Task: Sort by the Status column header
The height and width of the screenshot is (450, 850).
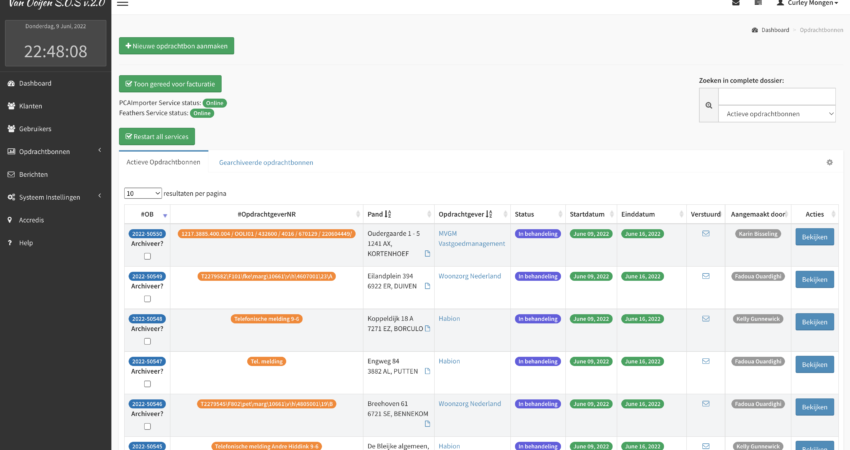Action: 538,215
